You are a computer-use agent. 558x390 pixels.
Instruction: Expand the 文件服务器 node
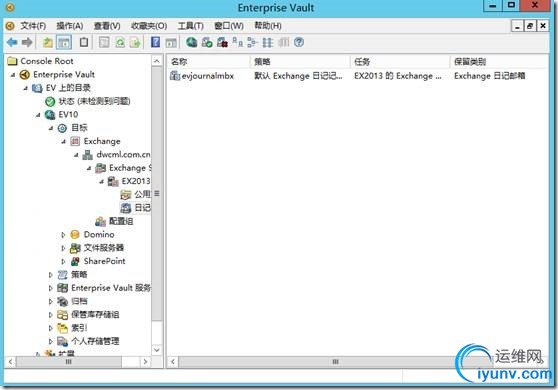point(63,248)
